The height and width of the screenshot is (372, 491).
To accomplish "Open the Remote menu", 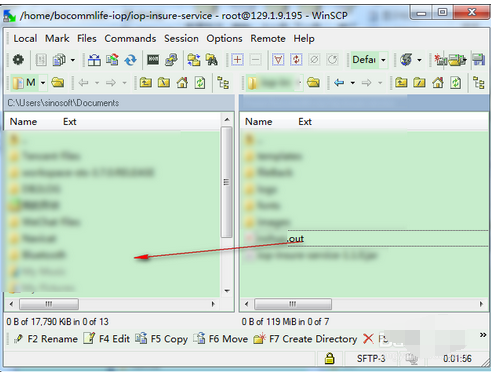I will (268, 39).
